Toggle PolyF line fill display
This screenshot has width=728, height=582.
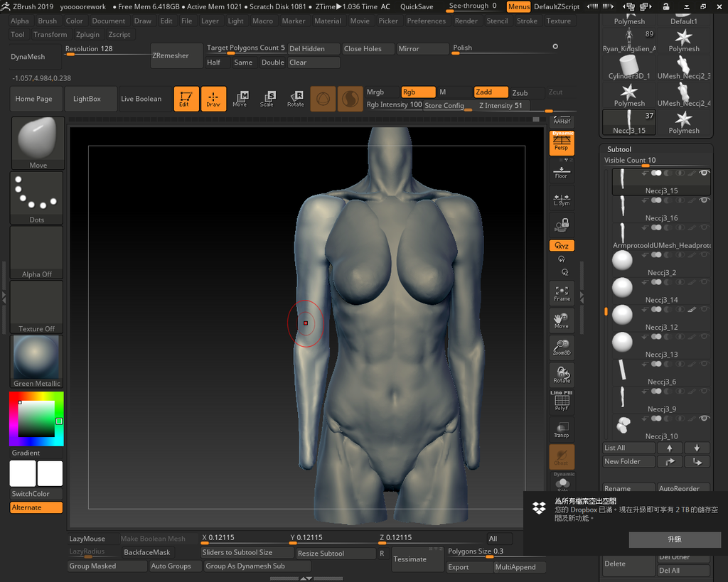562,401
